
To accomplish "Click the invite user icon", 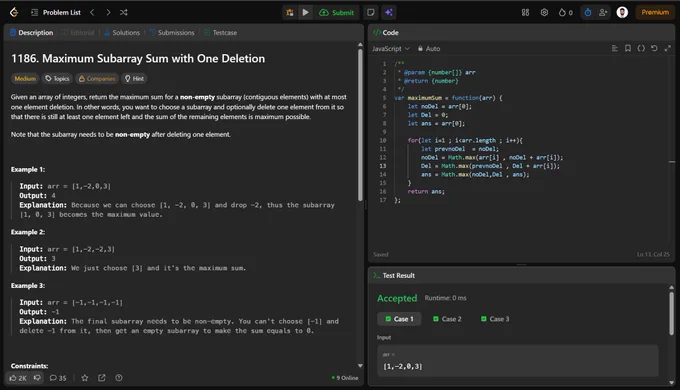I will click(603, 13).
